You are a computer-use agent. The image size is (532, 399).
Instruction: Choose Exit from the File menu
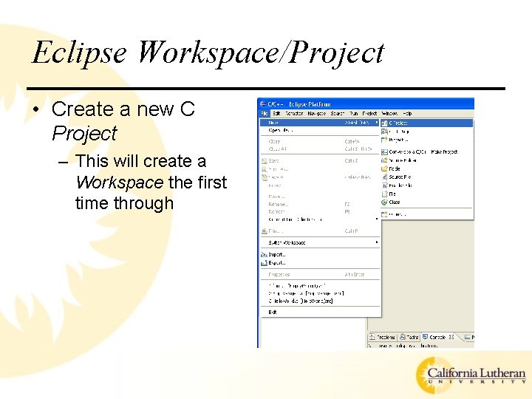(x=320, y=312)
